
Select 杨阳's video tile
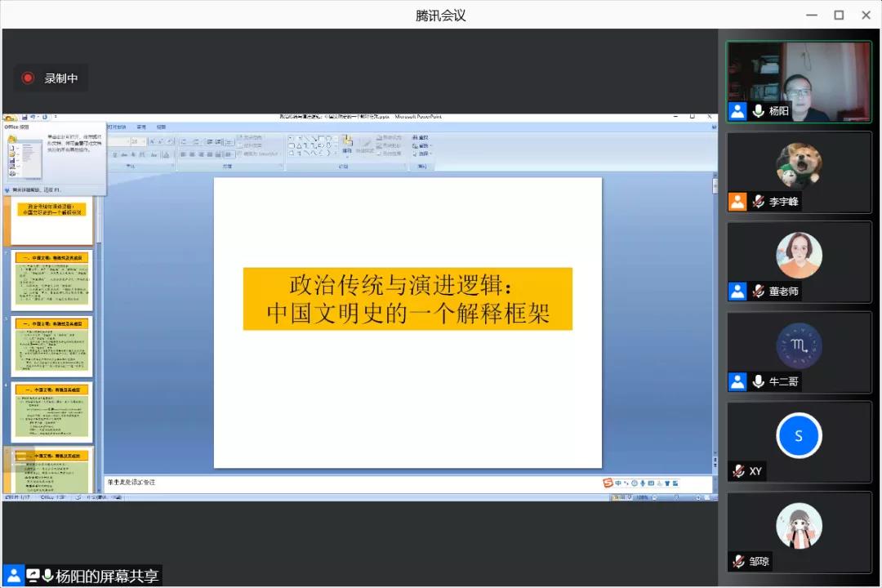pos(799,82)
